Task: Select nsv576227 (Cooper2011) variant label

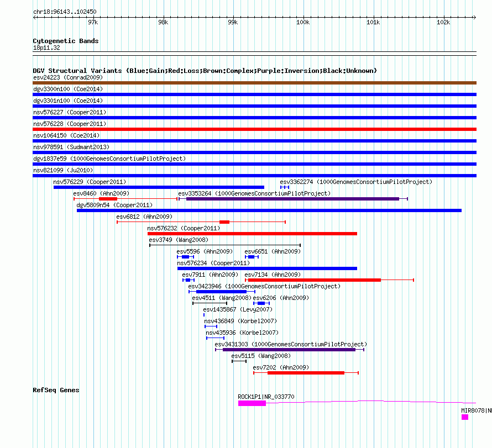Action: pyautogui.click(x=70, y=112)
